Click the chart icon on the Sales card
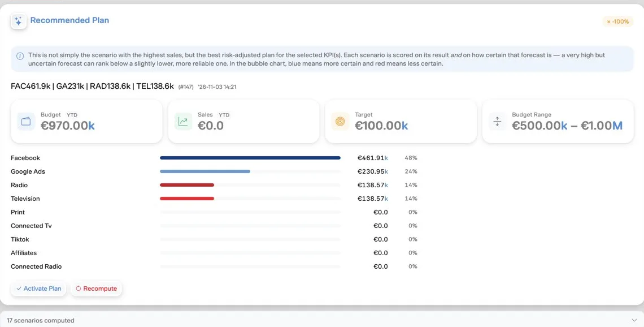Viewport: 644px width, 327px height. pyautogui.click(x=183, y=121)
